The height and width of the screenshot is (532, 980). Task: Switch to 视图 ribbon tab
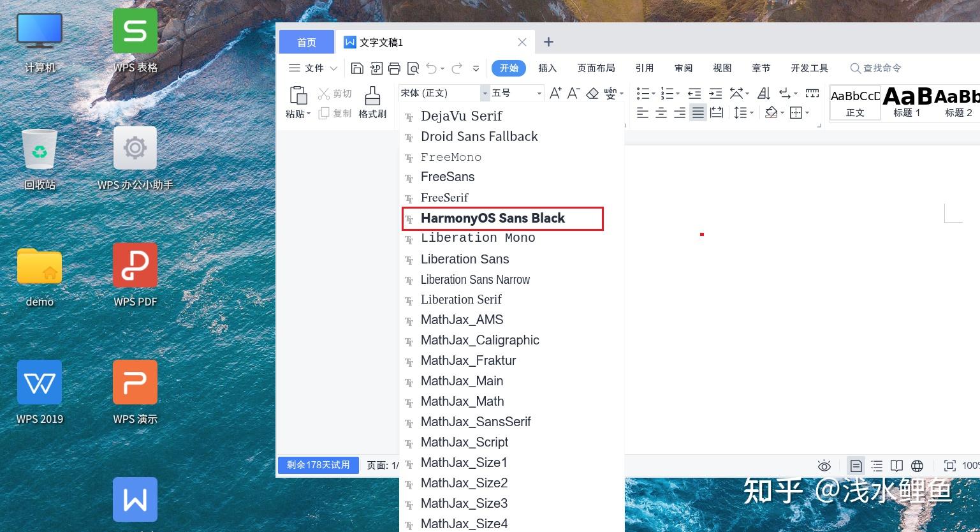pos(722,68)
